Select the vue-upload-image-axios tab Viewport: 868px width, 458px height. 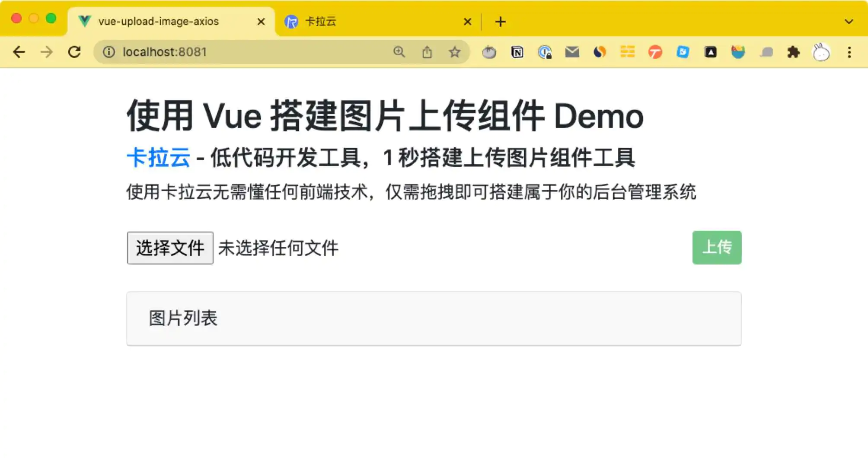(x=160, y=22)
